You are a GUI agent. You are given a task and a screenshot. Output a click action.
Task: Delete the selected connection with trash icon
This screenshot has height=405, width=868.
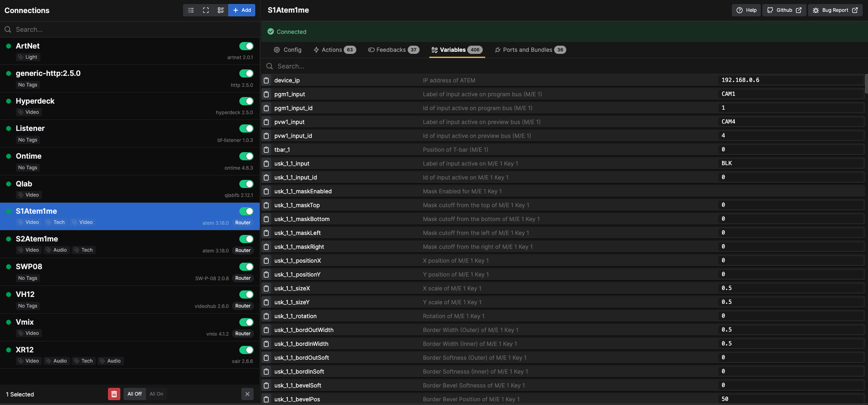pos(114,394)
